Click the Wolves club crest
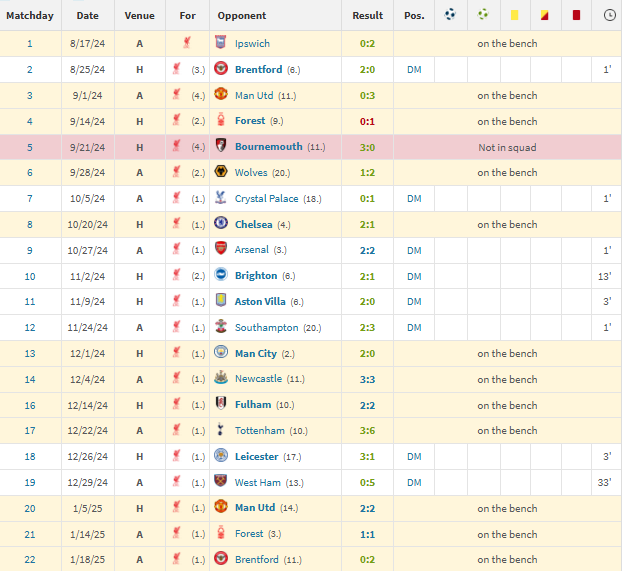The height and width of the screenshot is (571, 622). pos(221,171)
